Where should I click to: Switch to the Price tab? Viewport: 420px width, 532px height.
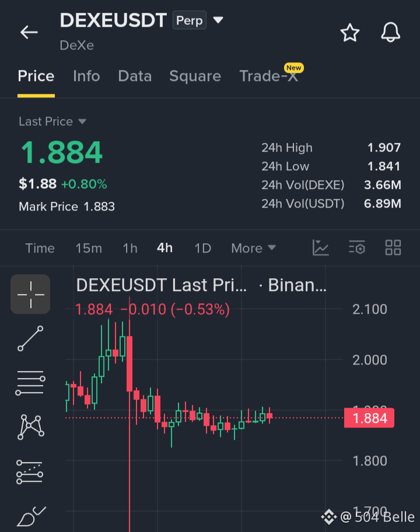click(x=36, y=76)
